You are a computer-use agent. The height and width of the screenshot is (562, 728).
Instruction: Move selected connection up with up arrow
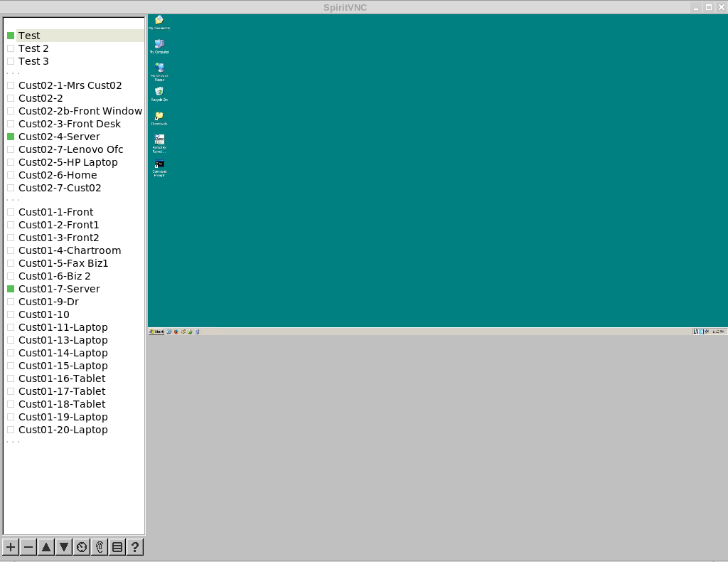pyautogui.click(x=46, y=547)
